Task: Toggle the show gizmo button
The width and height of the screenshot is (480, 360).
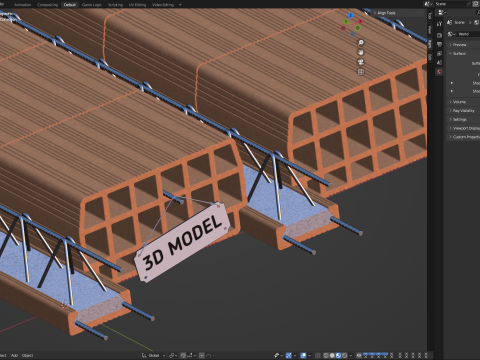Action: click(289, 355)
